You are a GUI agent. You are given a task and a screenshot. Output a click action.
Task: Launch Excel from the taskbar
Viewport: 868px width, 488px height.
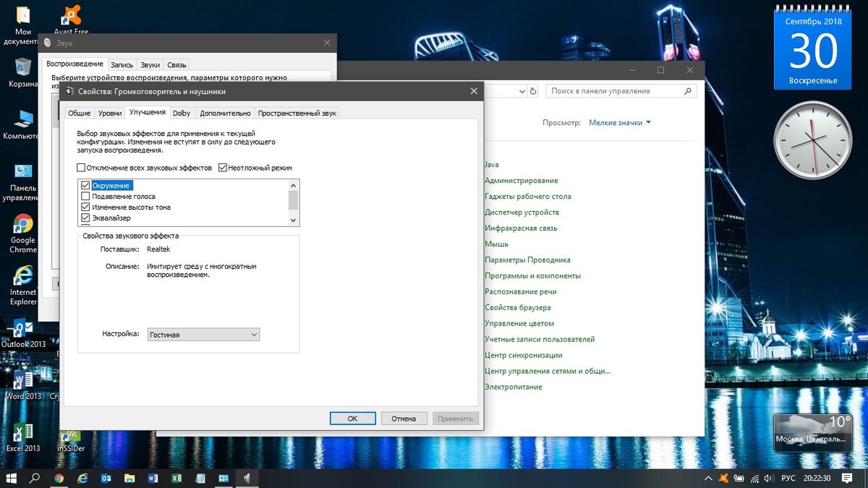tap(176, 478)
